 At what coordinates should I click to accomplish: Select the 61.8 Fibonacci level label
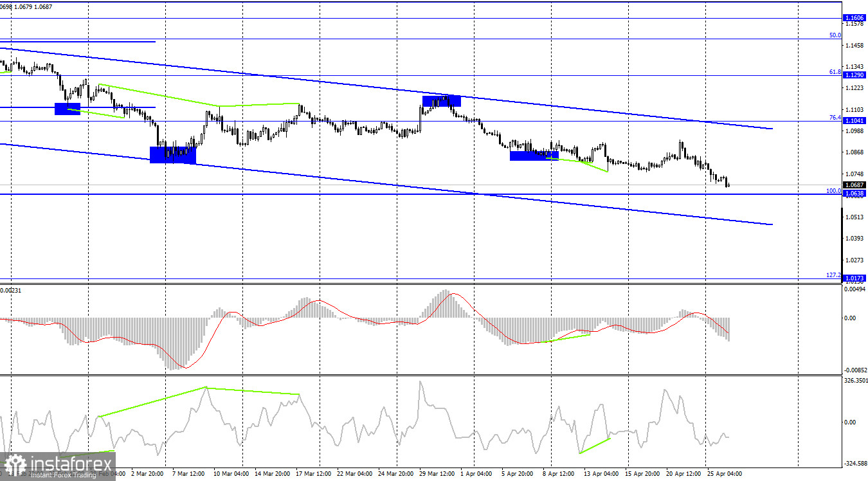[x=835, y=71]
